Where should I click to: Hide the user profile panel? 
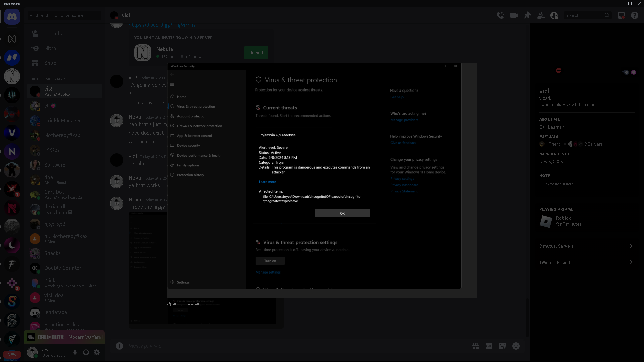(x=554, y=15)
